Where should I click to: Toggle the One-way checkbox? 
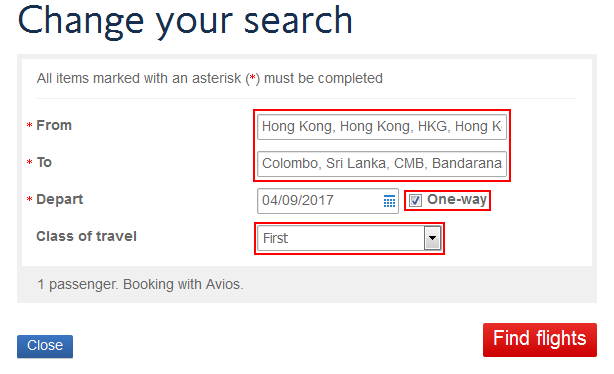tap(415, 201)
